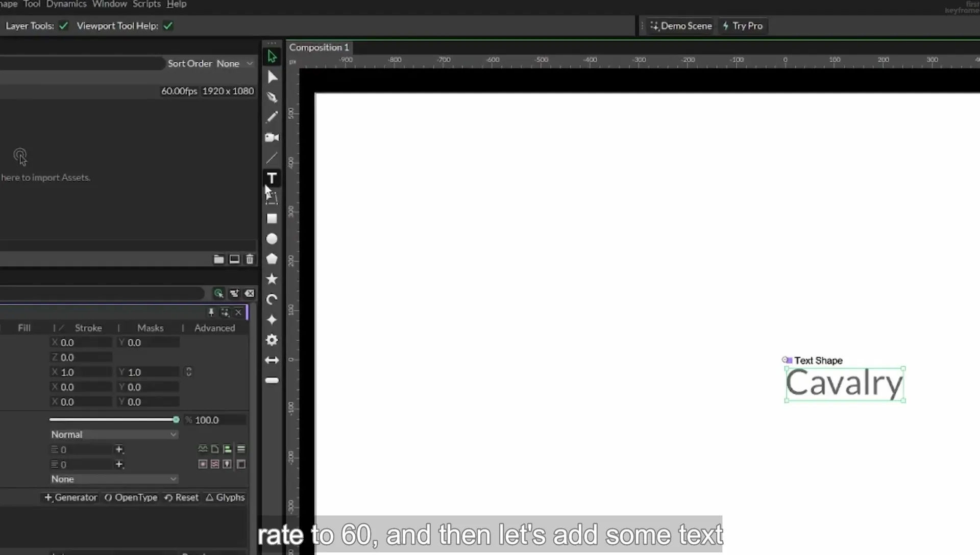
Task: Select the double Arrow shape tool
Action: [x=272, y=360]
